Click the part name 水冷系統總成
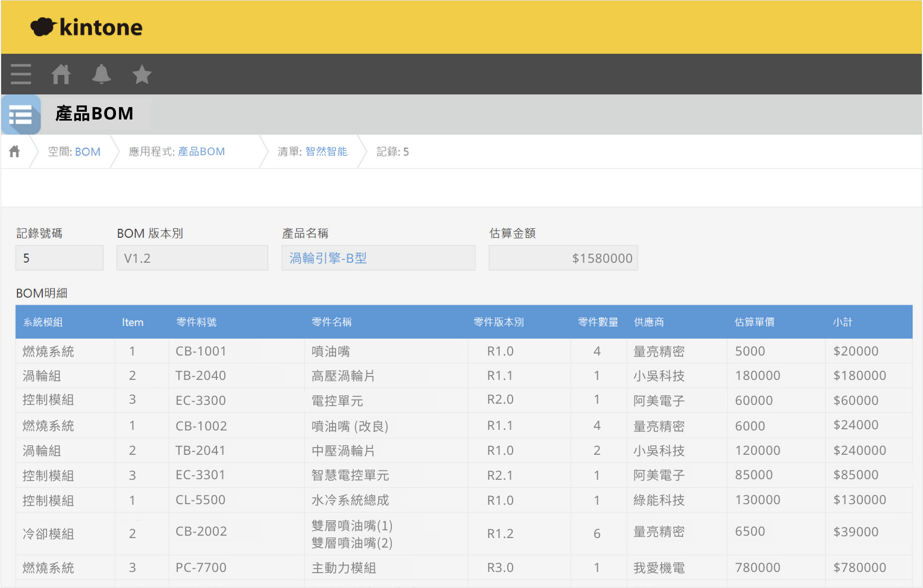This screenshot has width=923, height=588. pos(350,500)
